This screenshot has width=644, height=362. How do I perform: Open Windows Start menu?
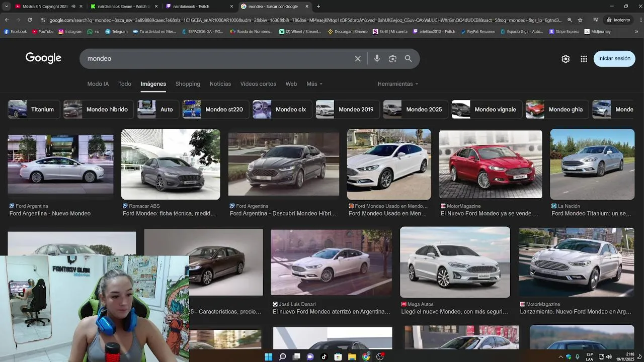[x=268, y=356]
